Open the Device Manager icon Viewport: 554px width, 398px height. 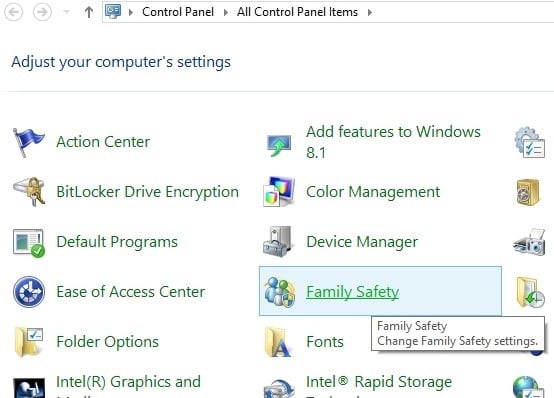(278, 241)
